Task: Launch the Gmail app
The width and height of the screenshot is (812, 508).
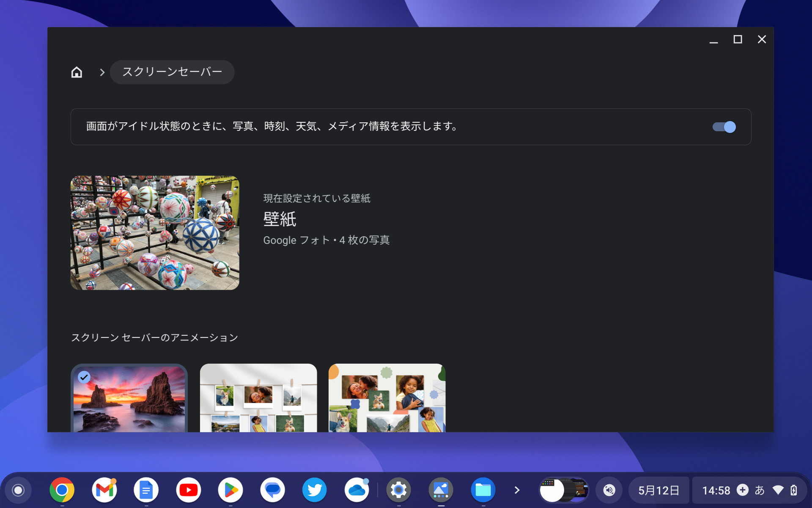Action: pyautogui.click(x=104, y=490)
